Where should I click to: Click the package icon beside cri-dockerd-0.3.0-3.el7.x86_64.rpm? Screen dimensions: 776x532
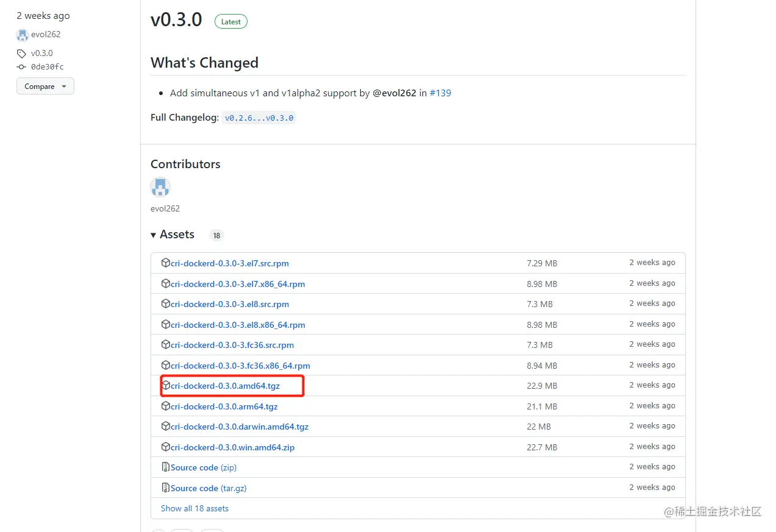[x=166, y=283]
